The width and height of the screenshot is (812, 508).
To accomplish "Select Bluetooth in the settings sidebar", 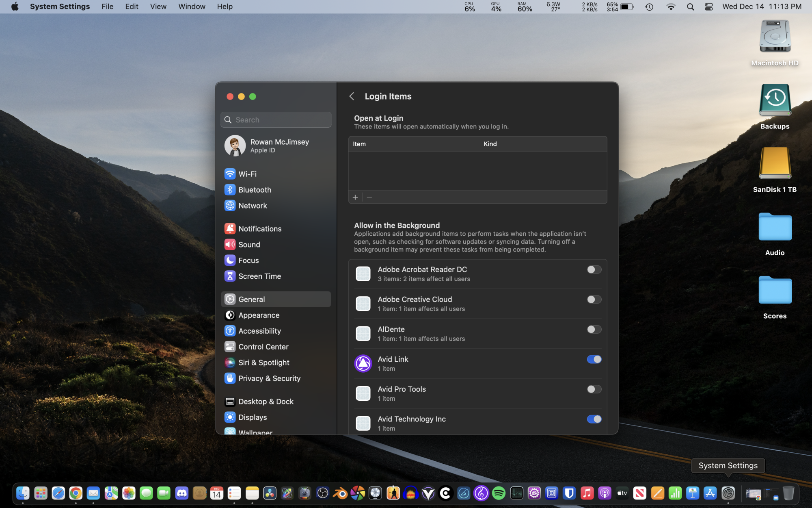I will pyautogui.click(x=255, y=190).
